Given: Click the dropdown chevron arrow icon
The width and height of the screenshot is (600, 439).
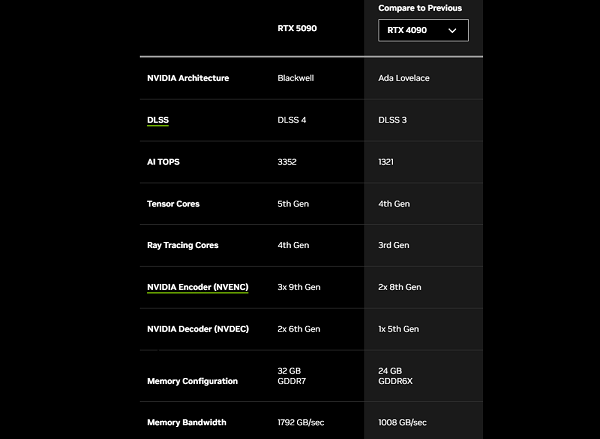Looking at the screenshot, I should pyautogui.click(x=452, y=31).
